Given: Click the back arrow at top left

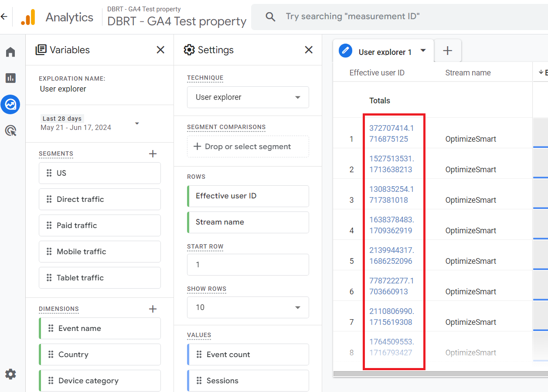Looking at the screenshot, I should (4, 17).
